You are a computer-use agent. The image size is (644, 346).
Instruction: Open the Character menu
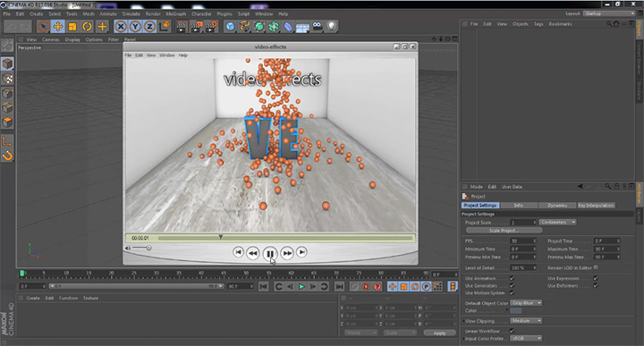201,14
